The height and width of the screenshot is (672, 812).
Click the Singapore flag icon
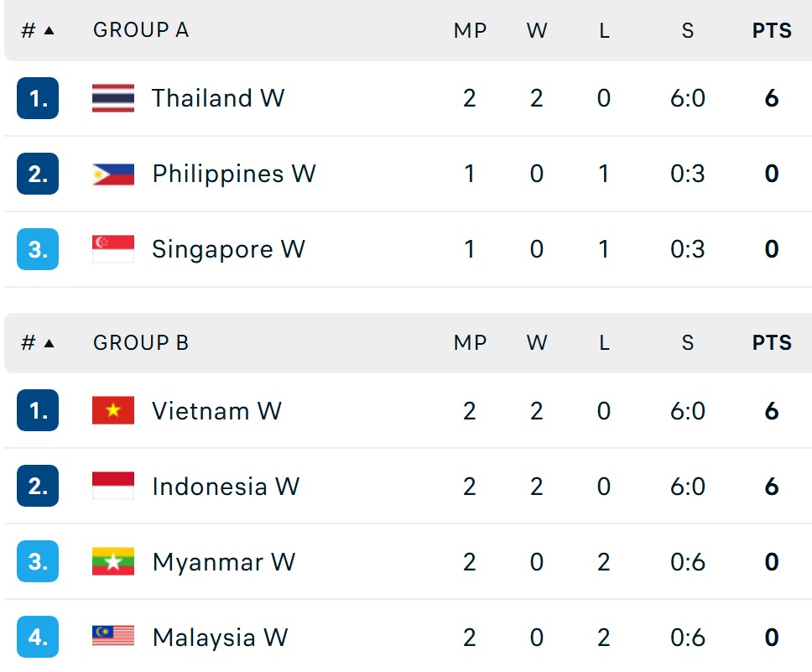pyautogui.click(x=114, y=249)
